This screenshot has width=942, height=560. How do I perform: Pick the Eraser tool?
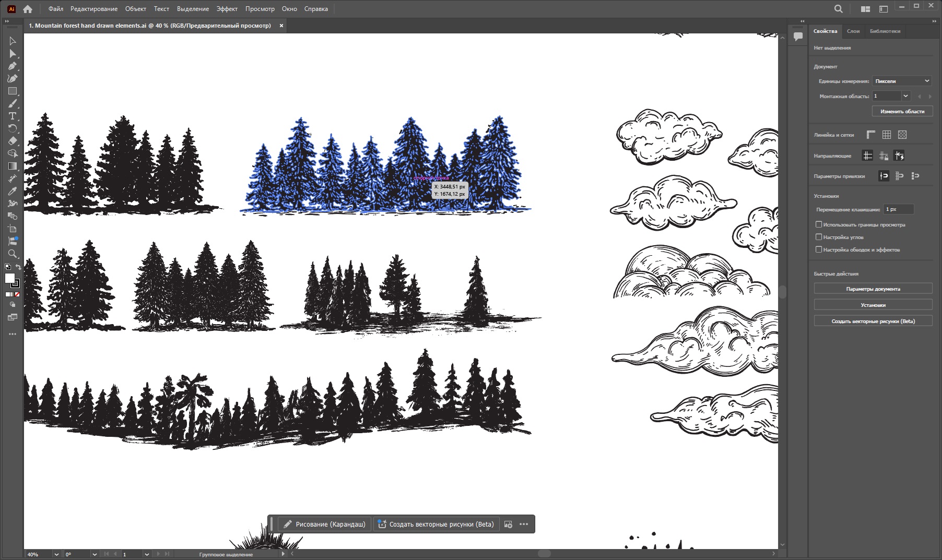(x=13, y=141)
